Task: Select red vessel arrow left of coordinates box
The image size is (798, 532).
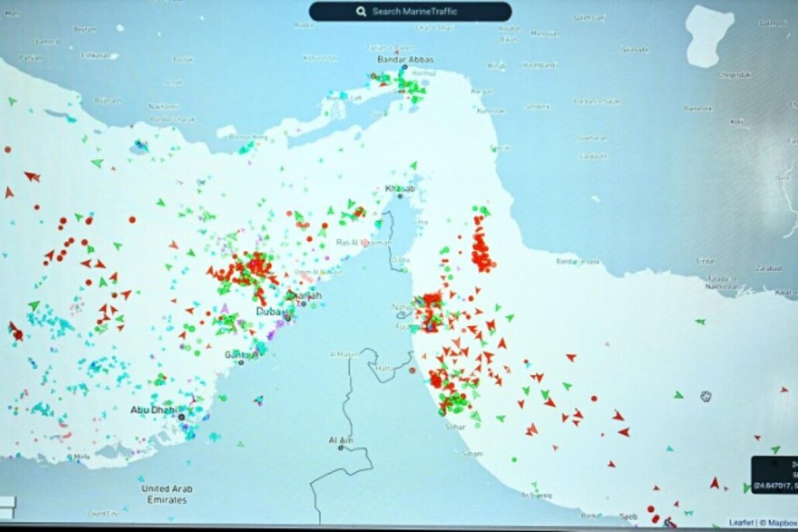Action: pyautogui.click(x=714, y=482)
